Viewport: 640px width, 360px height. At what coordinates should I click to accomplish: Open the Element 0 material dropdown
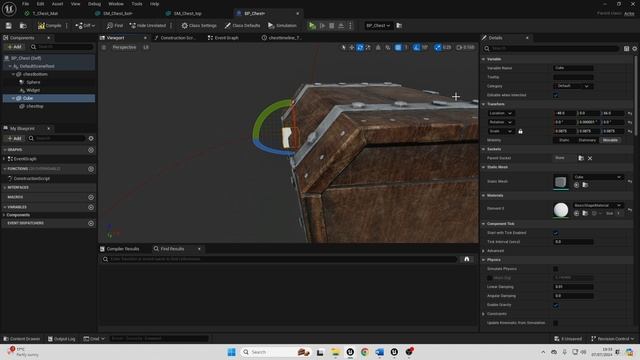pyautogui.click(x=598, y=205)
